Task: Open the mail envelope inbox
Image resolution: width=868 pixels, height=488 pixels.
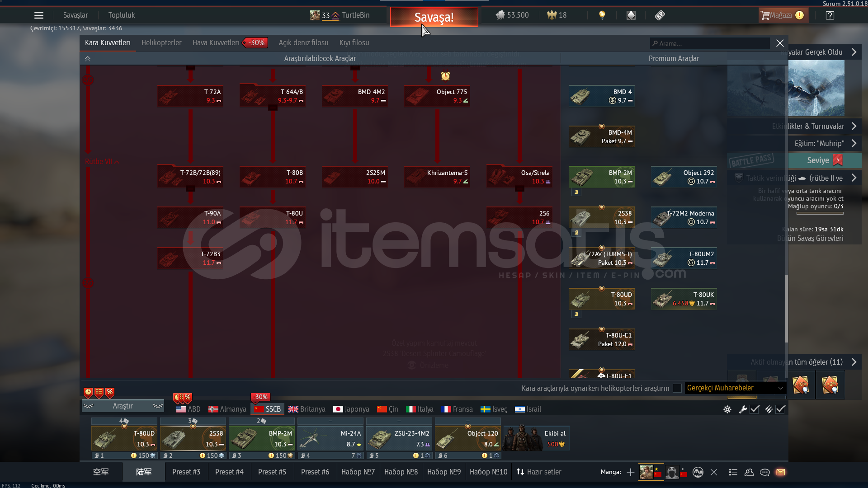Action: [x=781, y=472]
